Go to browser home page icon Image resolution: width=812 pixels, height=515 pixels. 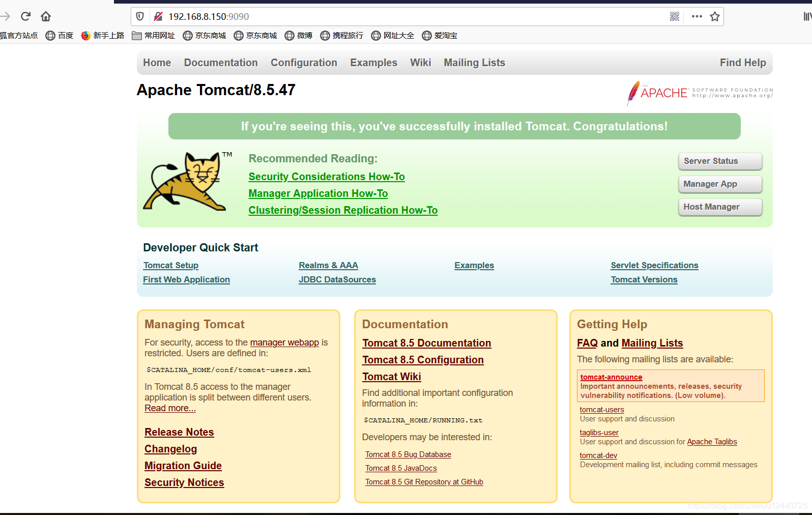coord(46,16)
